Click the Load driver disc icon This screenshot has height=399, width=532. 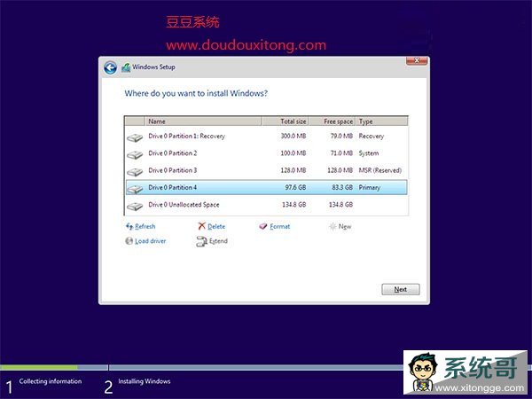point(129,241)
